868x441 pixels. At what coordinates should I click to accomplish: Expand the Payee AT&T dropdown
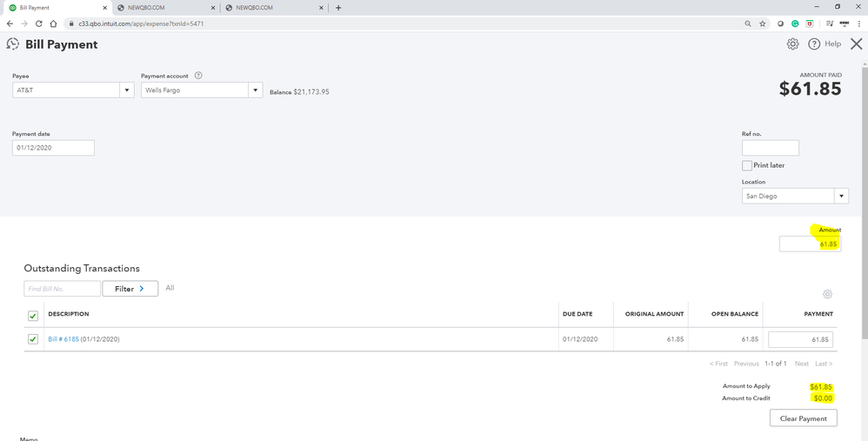[127, 90]
